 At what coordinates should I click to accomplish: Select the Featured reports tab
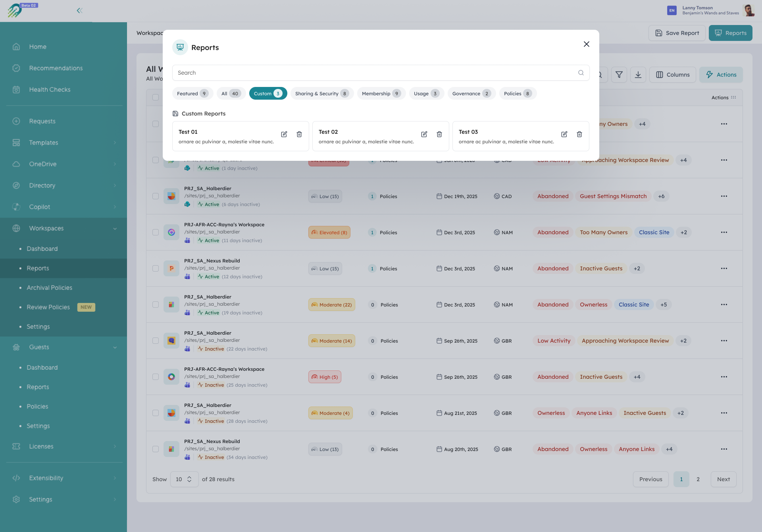pos(192,94)
